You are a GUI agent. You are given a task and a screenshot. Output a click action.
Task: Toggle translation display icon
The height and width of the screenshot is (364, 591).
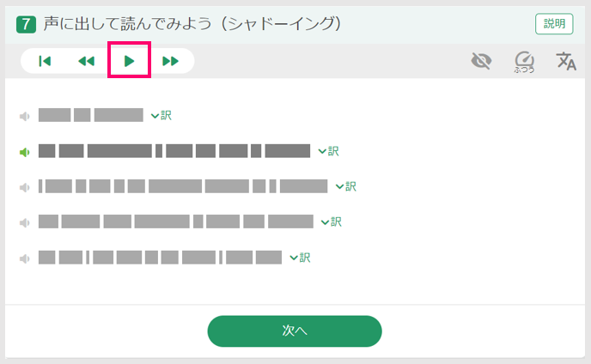coord(566,61)
